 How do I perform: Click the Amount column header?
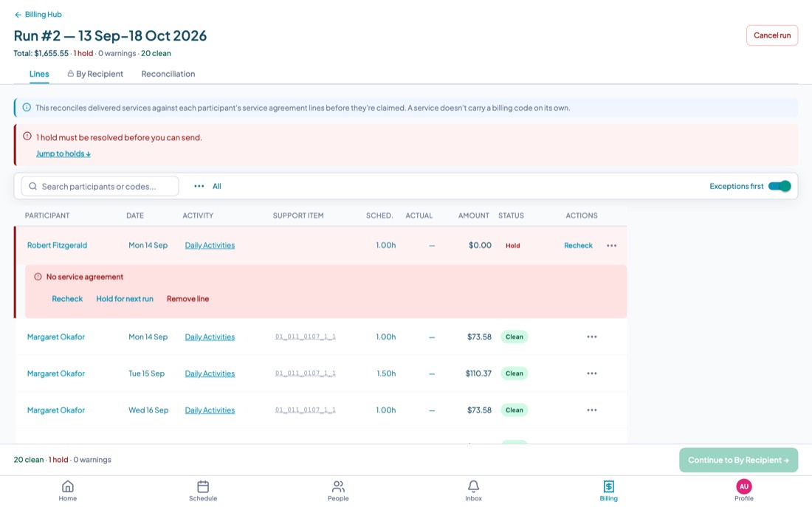[x=473, y=215]
